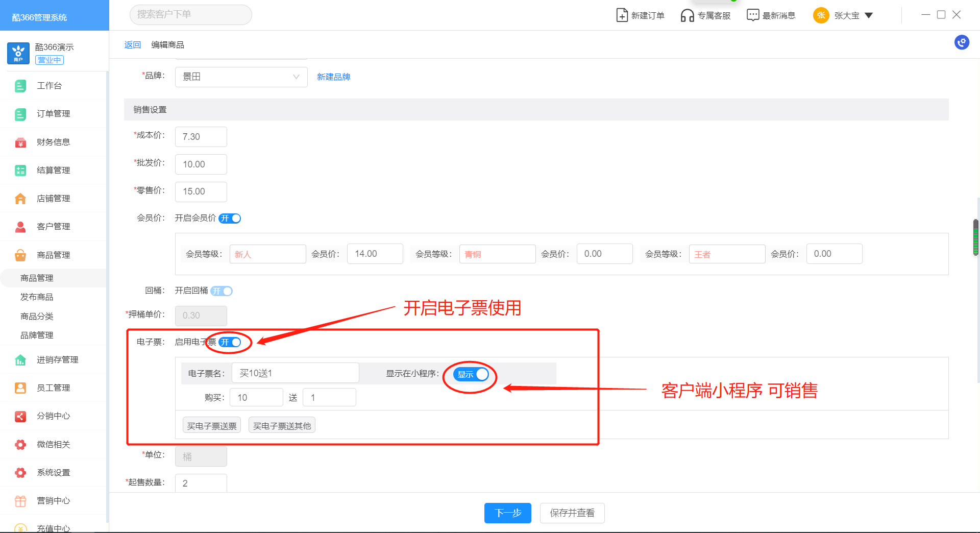
Task: Click the 店铺管理 house icon
Action: (20, 199)
